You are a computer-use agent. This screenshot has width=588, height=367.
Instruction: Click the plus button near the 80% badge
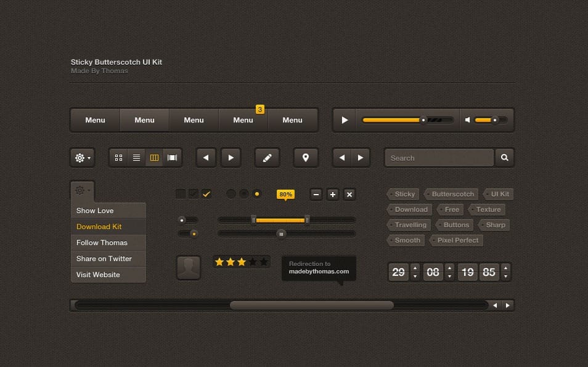coord(333,194)
